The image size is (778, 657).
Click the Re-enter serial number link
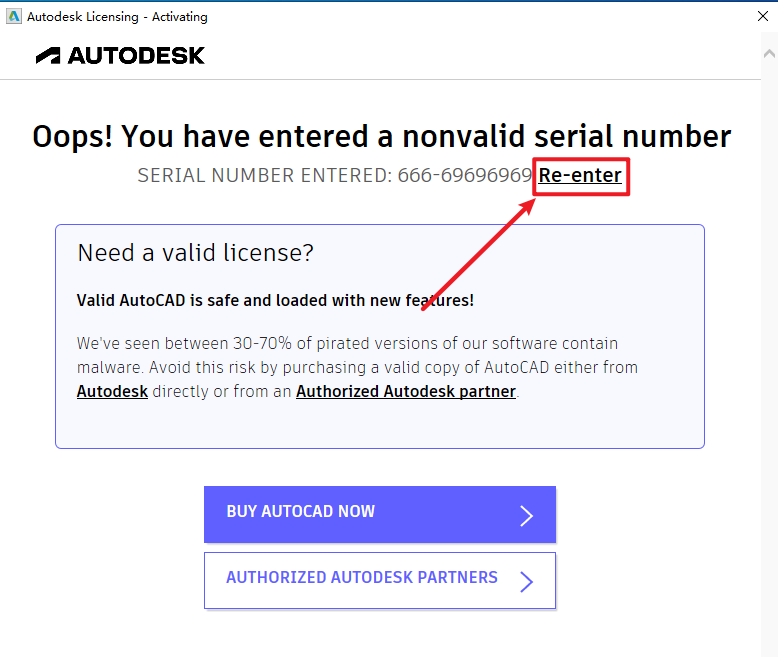pyautogui.click(x=580, y=176)
